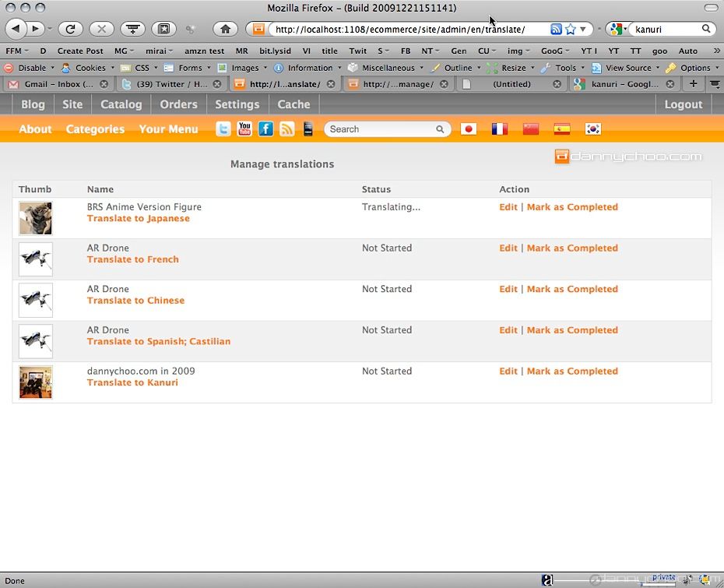Click the Facebook icon
This screenshot has height=588, width=724.
point(265,129)
